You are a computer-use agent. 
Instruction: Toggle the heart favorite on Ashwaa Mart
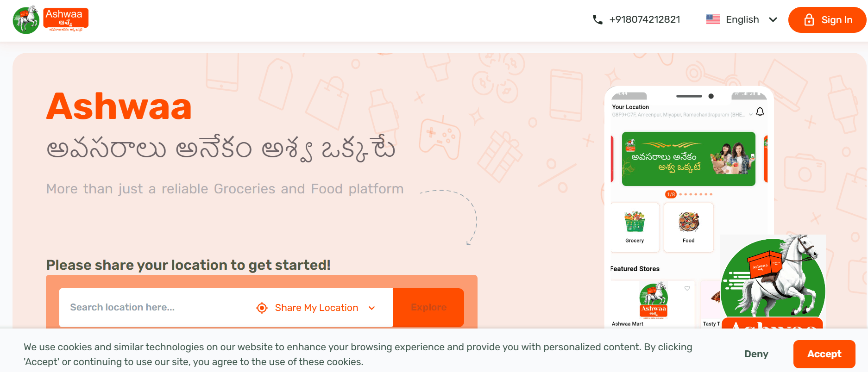click(687, 288)
